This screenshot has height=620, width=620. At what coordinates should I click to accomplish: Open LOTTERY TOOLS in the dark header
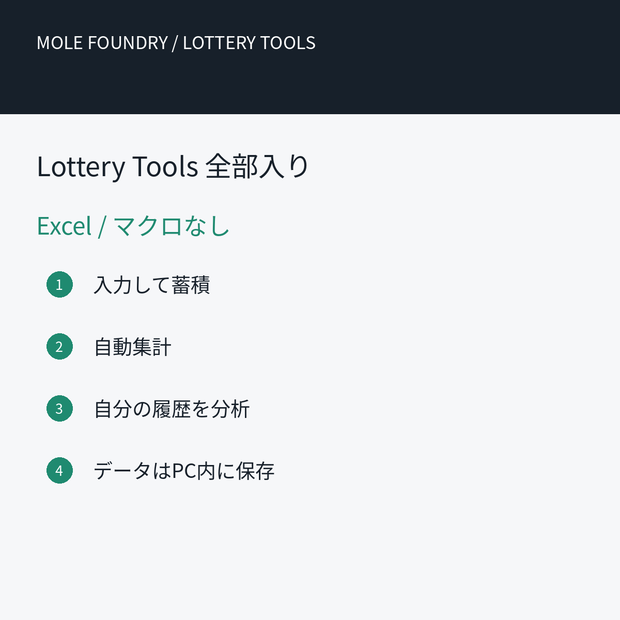249,43
